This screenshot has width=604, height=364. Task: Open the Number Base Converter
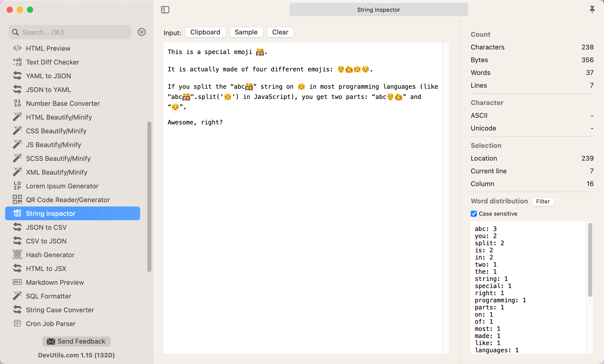[63, 103]
